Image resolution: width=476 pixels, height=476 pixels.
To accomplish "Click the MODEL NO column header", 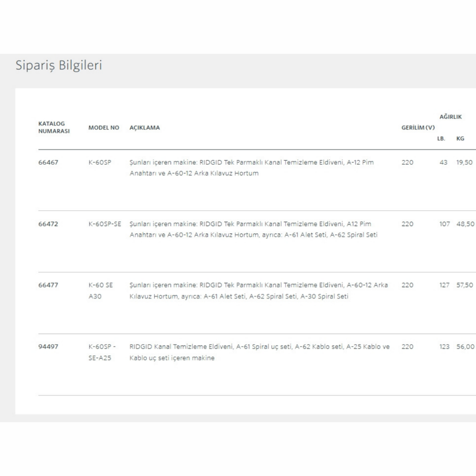I will [104, 127].
